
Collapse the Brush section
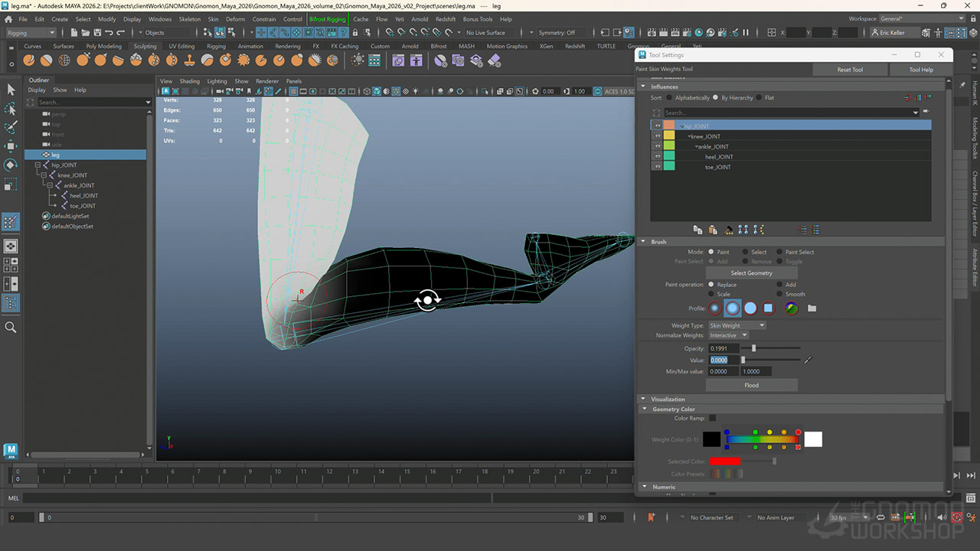pyautogui.click(x=644, y=242)
